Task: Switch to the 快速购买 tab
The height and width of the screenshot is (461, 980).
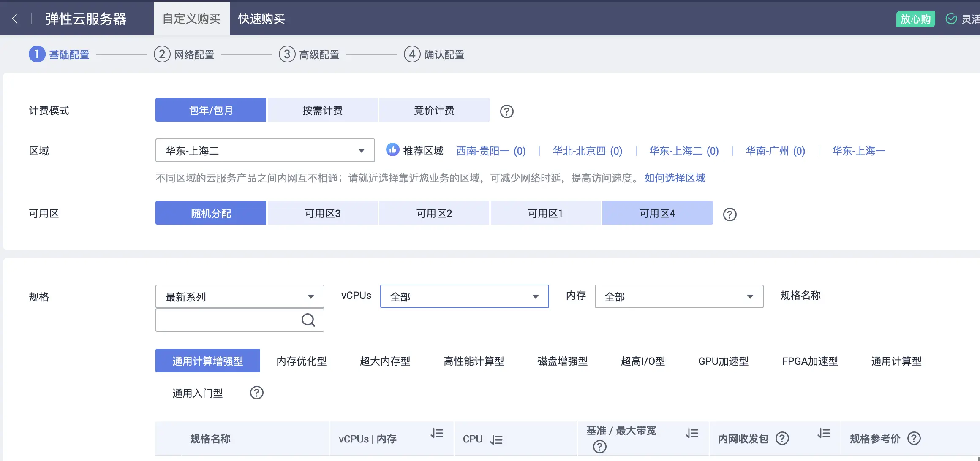Action: (261, 18)
